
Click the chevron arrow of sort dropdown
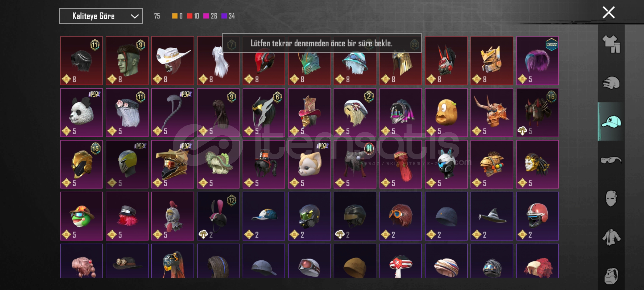coord(134,16)
